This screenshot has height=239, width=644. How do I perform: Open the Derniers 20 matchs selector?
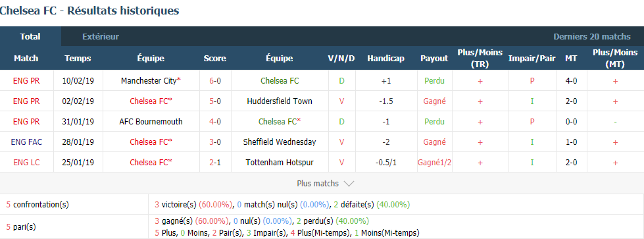tap(592, 37)
